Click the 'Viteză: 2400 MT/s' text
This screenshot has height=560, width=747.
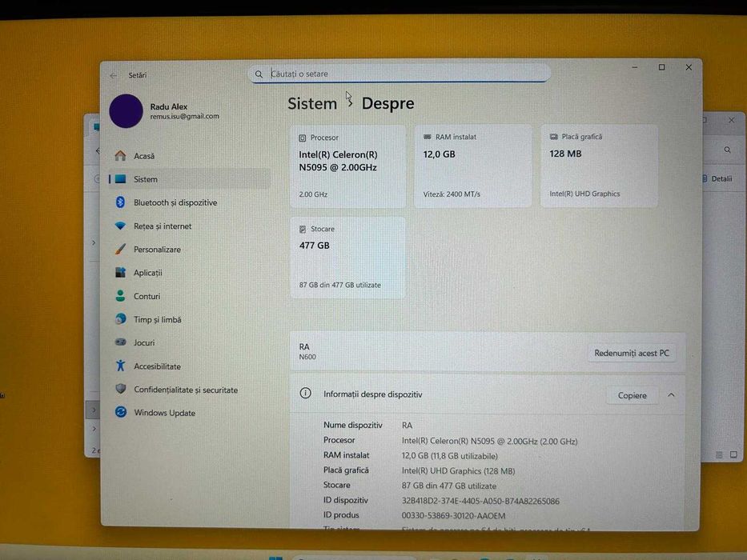(452, 194)
